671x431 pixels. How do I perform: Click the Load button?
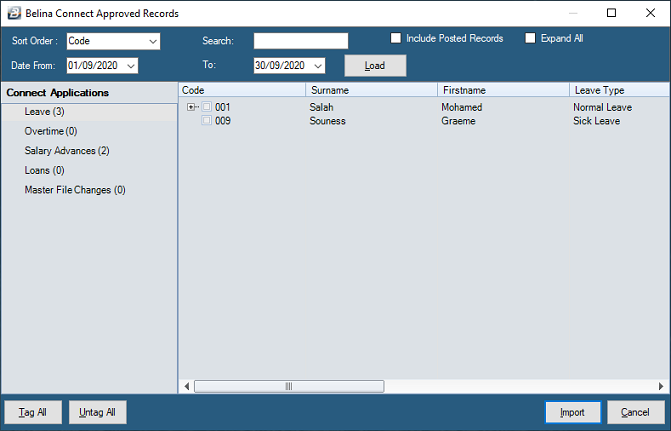tap(375, 65)
